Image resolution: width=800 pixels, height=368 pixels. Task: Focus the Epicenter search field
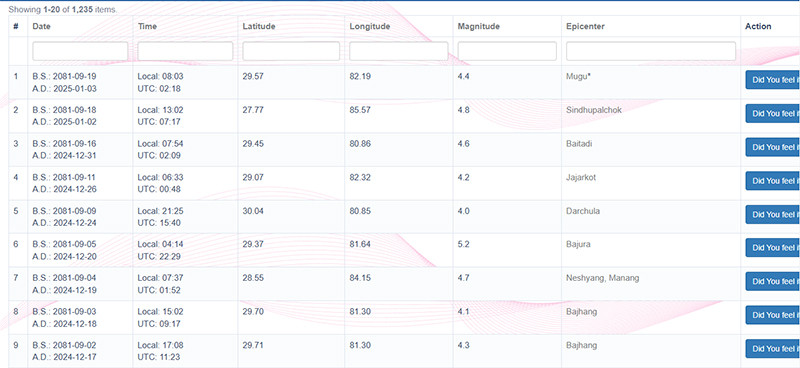tap(651, 51)
